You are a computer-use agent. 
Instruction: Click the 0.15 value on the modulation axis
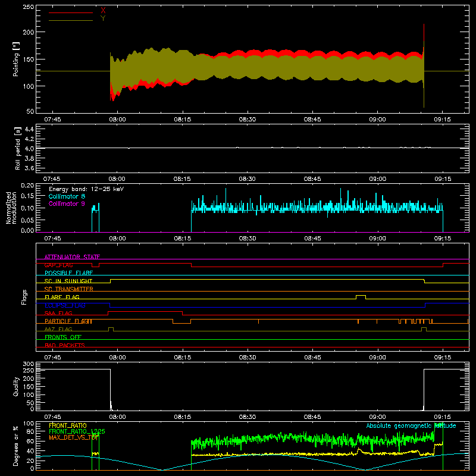(x=27, y=196)
